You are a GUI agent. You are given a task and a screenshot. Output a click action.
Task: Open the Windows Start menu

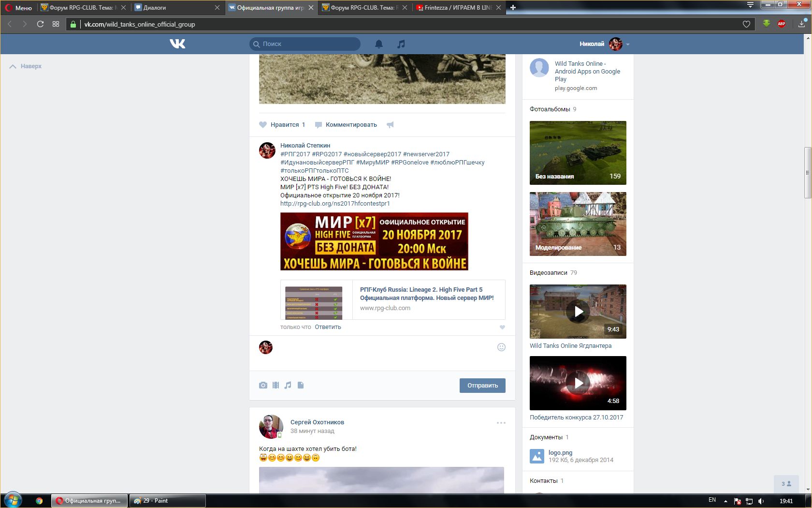click(x=13, y=500)
